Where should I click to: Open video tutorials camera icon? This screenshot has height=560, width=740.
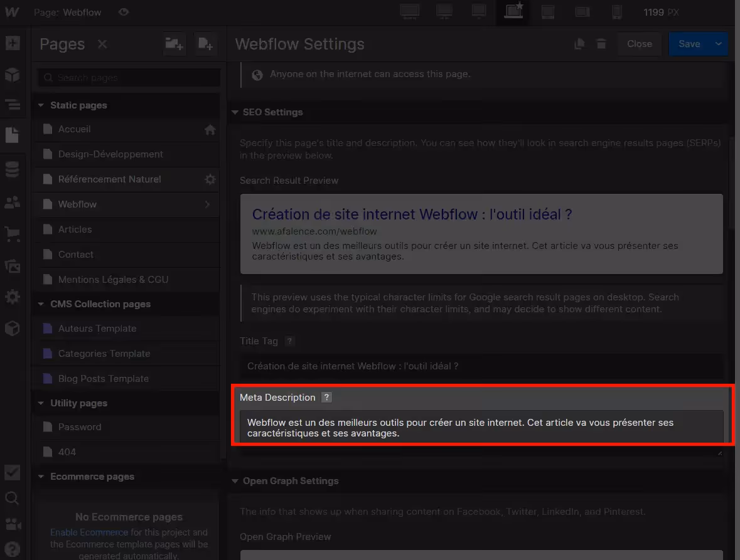pos(13,524)
